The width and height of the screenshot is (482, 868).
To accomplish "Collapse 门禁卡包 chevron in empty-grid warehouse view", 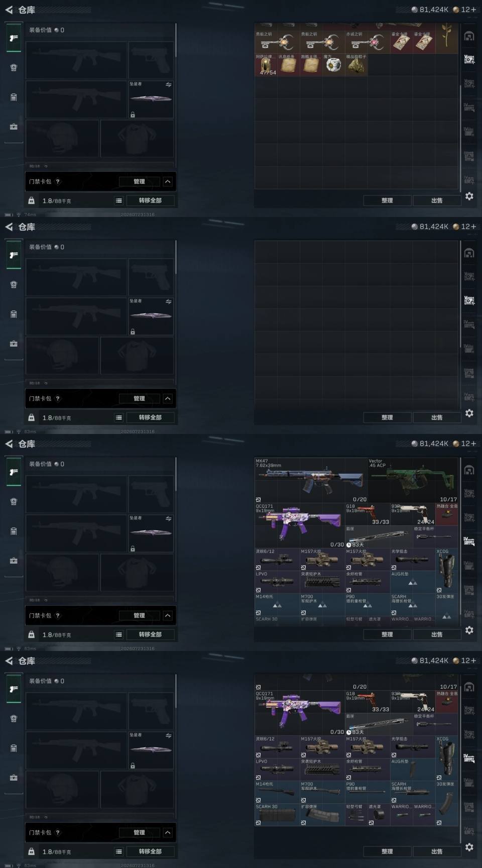I will pyautogui.click(x=168, y=398).
